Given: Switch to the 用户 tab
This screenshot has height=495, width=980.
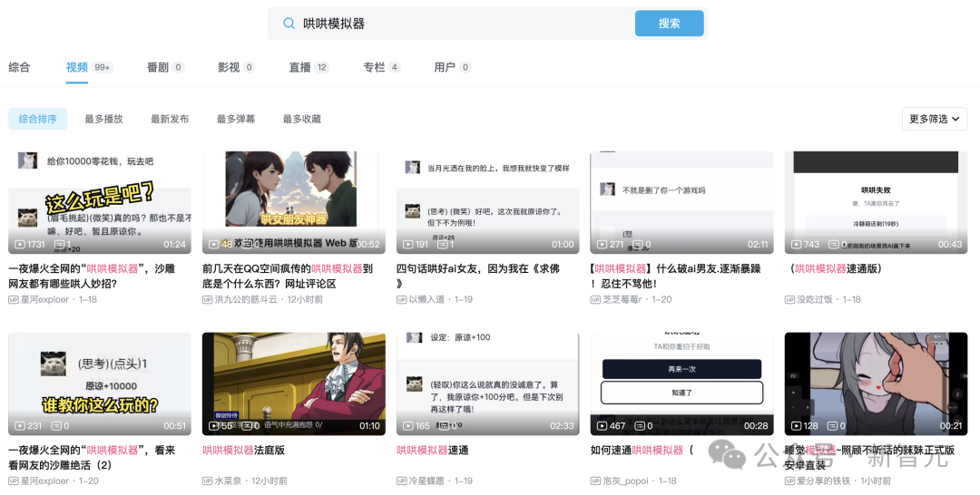Looking at the screenshot, I should click(445, 67).
